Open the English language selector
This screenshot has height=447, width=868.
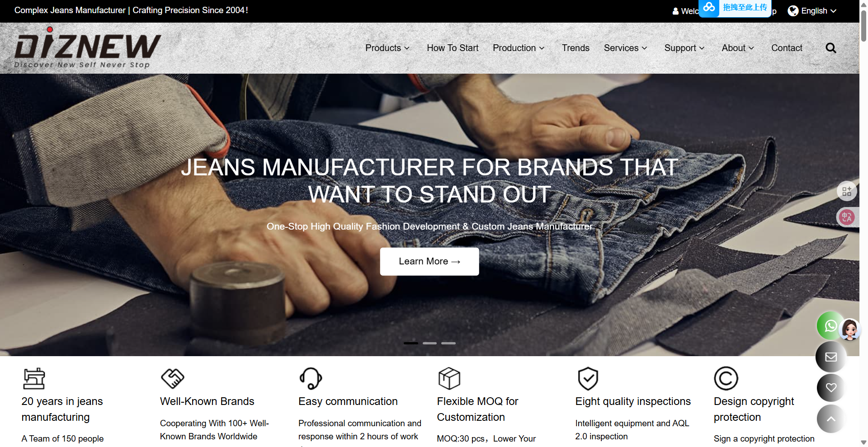pos(812,11)
